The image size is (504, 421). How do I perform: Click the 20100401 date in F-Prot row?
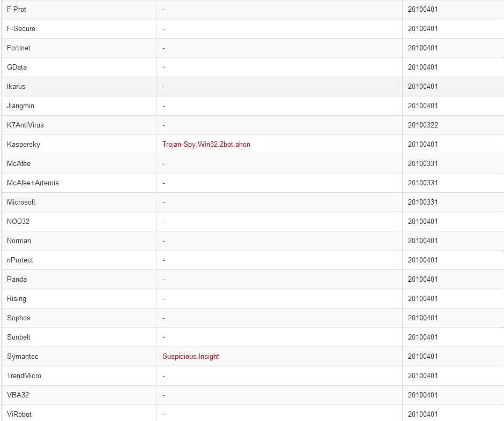tap(423, 9)
